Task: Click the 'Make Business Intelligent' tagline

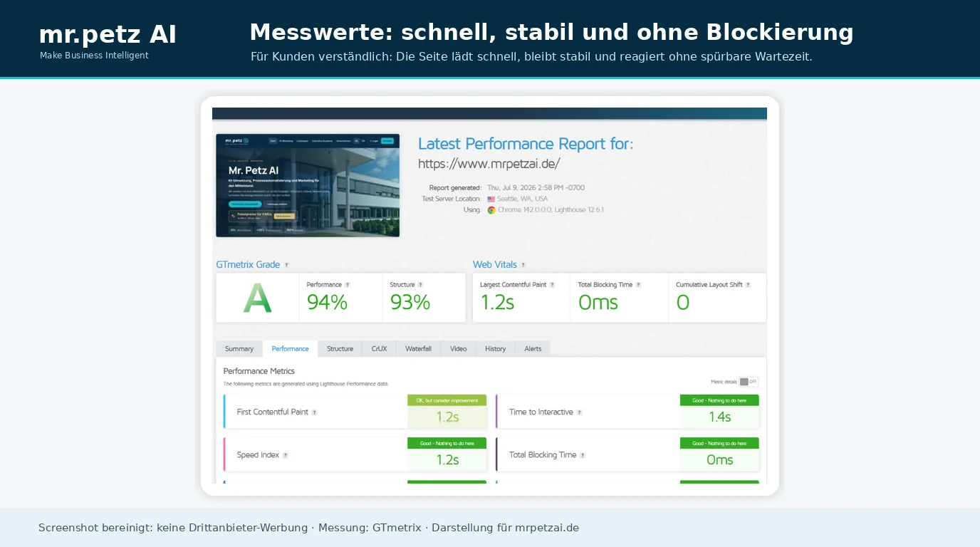Action: point(94,56)
